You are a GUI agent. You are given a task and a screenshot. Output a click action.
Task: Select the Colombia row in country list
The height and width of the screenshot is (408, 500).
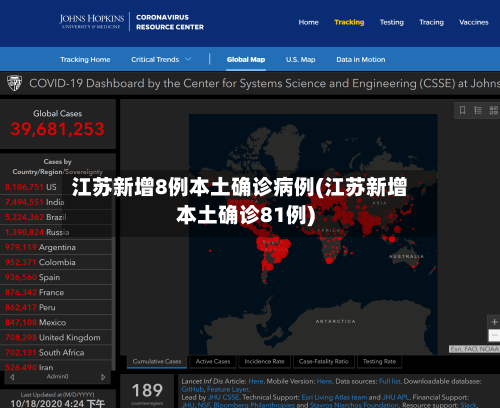coord(56,262)
